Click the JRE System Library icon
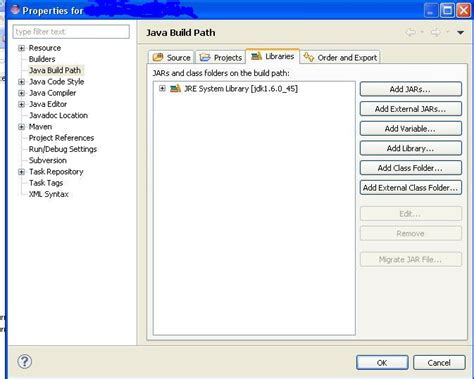Image resolution: width=474 pixels, height=379 pixels. (175, 89)
